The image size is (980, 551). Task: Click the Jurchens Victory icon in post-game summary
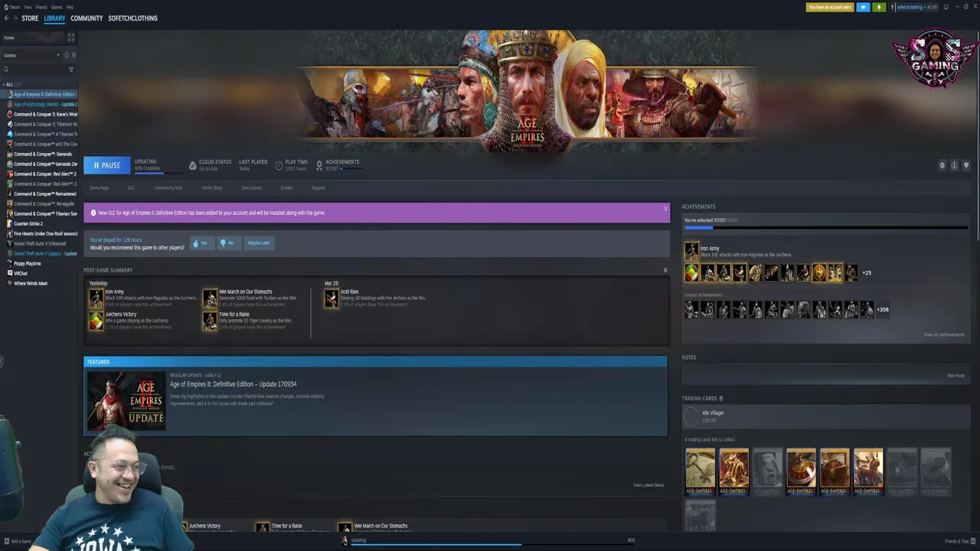[x=96, y=321]
